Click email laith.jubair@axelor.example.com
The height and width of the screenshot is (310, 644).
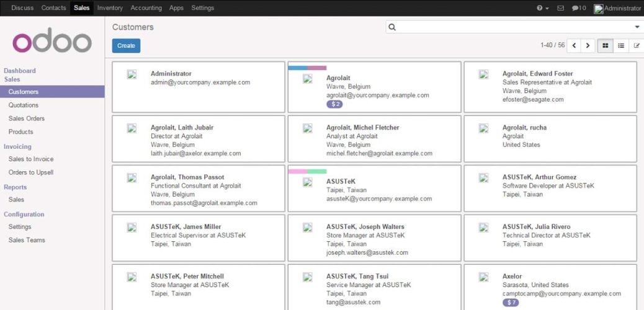click(196, 154)
